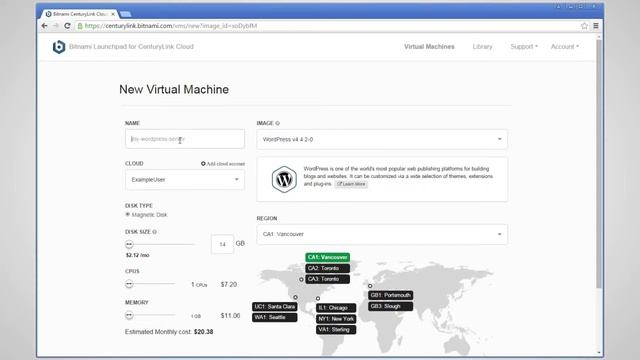This screenshot has width=640, height=360.
Task: Open the CLOUD ExampleUser dropdown
Action: click(185, 180)
